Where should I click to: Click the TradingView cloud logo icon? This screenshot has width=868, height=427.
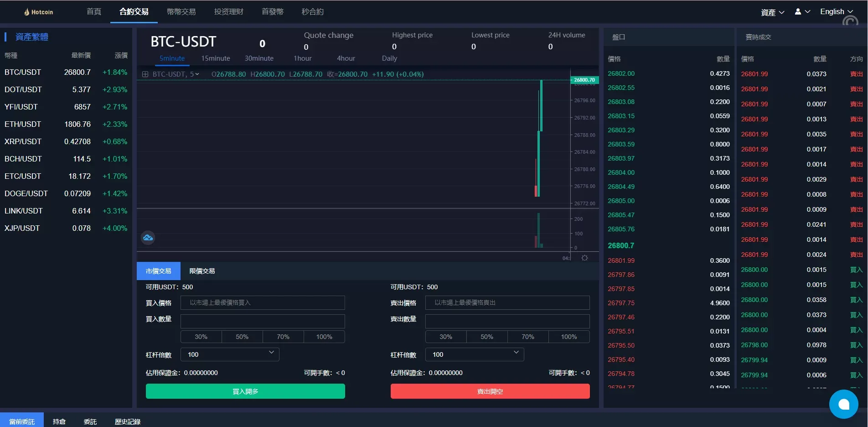(x=148, y=238)
